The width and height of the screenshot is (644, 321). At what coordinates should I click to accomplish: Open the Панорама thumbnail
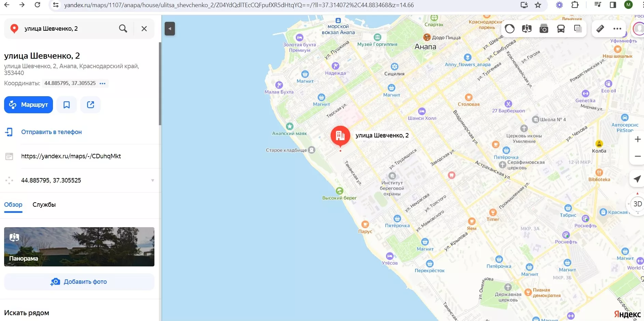[79, 247]
